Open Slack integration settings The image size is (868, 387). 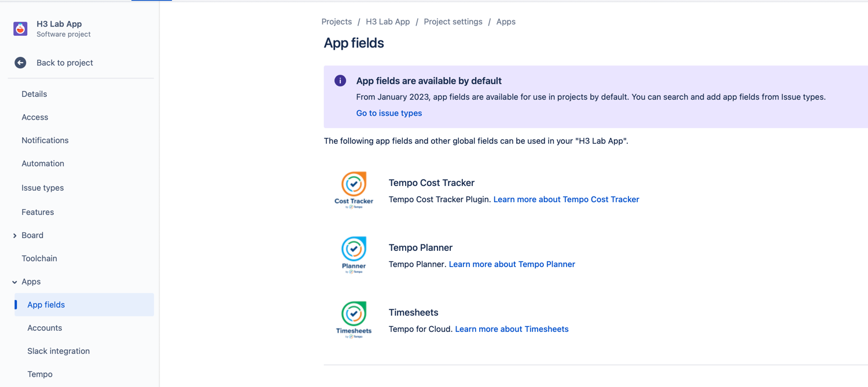pos(58,351)
